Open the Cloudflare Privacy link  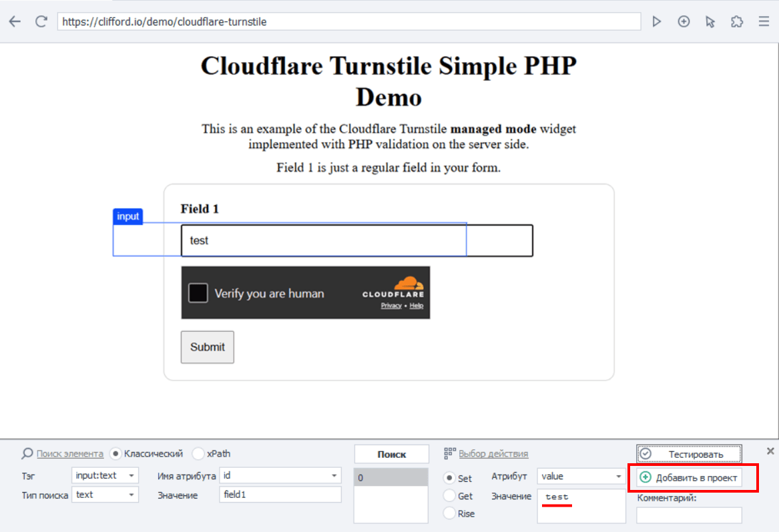tap(391, 306)
